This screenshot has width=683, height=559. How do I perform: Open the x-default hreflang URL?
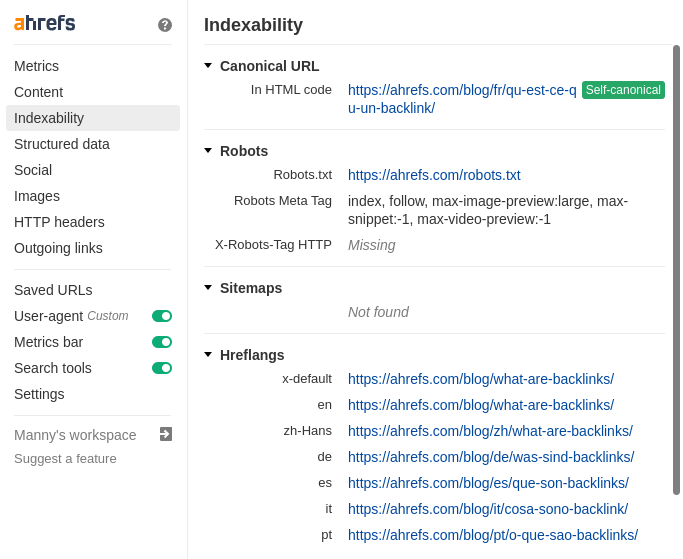coord(481,379)
